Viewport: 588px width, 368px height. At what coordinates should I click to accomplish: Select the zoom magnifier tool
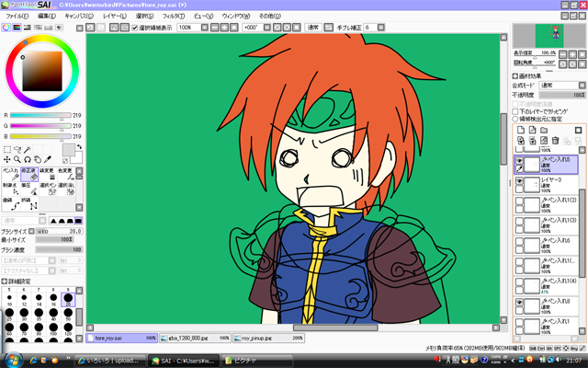pos(17,159)
